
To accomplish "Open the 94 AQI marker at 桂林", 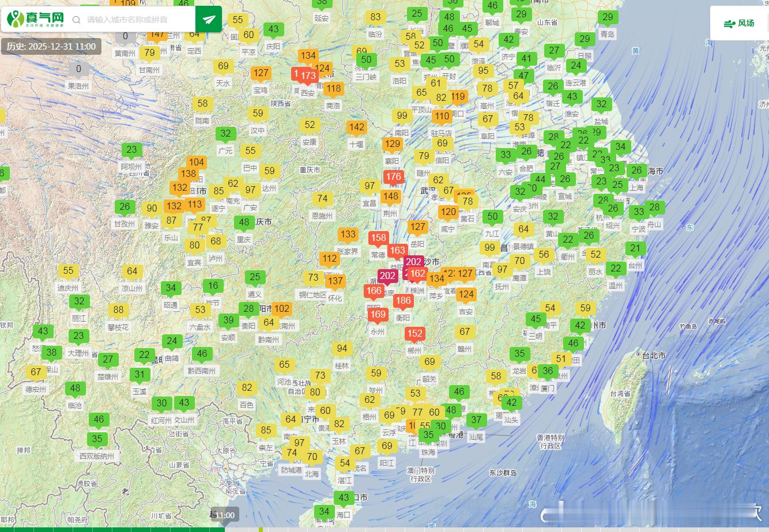I will point(342,349).
